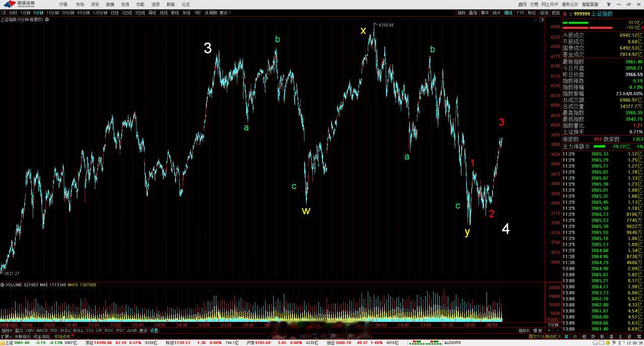Open the 智能客服 link
The height and width of the screenshot is (346, 644).
pyautogui.click(x=590, y=4)
